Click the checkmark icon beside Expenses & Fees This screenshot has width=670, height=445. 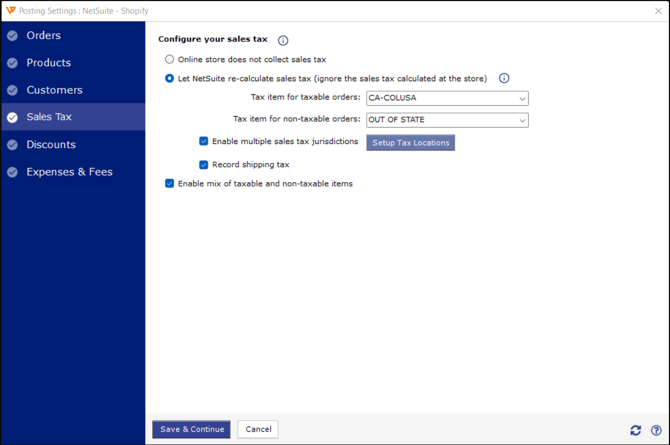coord(12,172)
